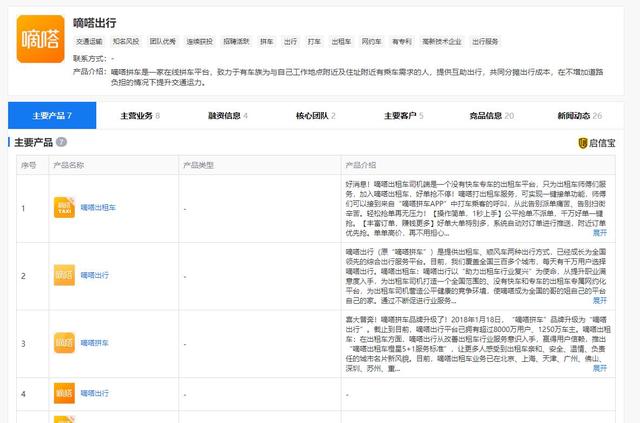
Task: Click the product icon in row 2
Action: (x=64, y=275)
